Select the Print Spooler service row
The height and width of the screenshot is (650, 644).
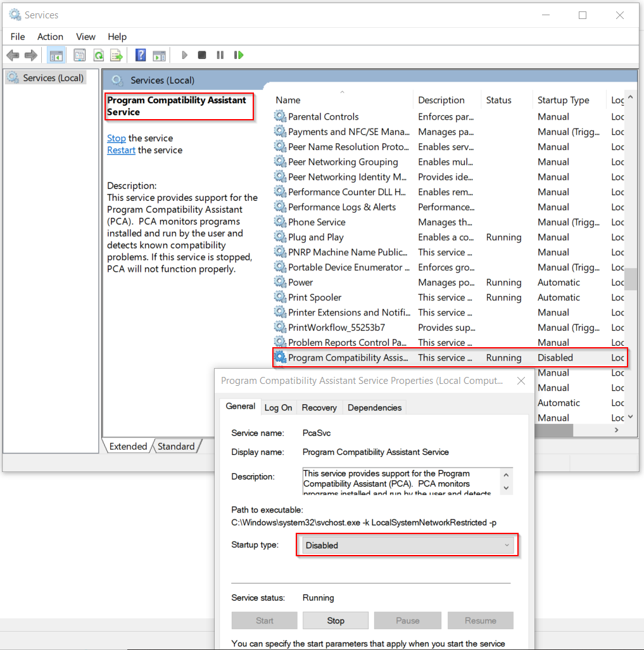(315, 298)
